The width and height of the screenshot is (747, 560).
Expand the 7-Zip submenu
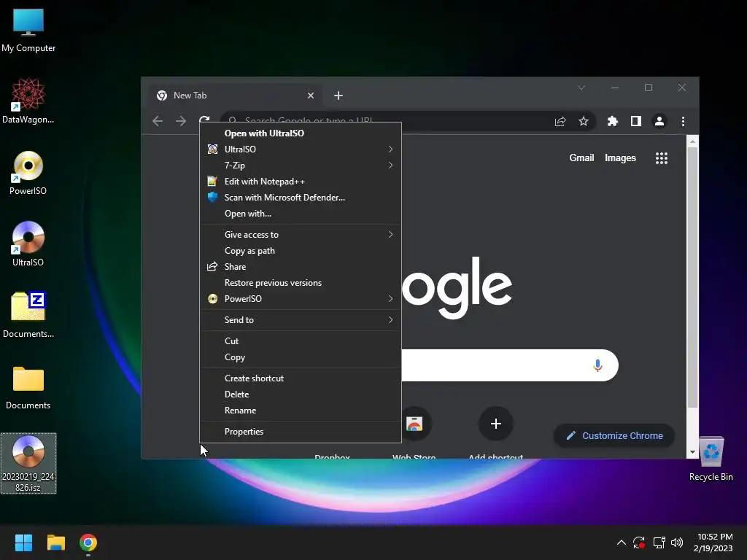click(x=301, y=166)
